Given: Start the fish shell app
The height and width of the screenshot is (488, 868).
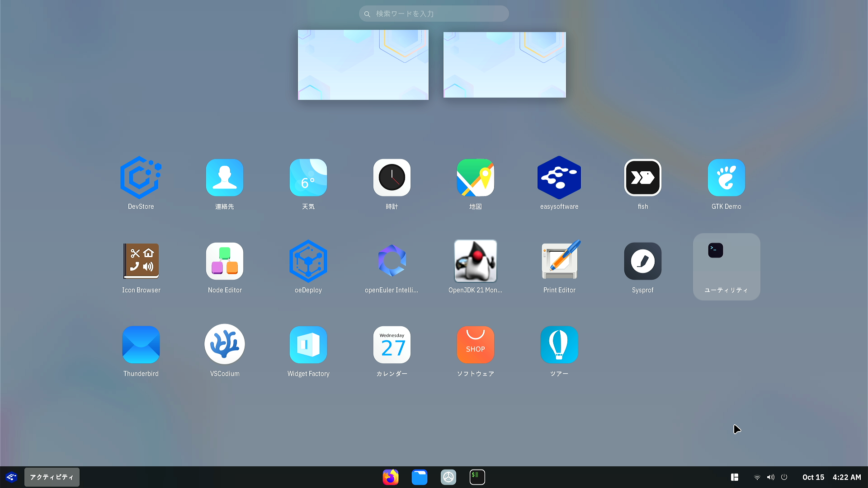Looking at the screenshot, I should (642, 178).
